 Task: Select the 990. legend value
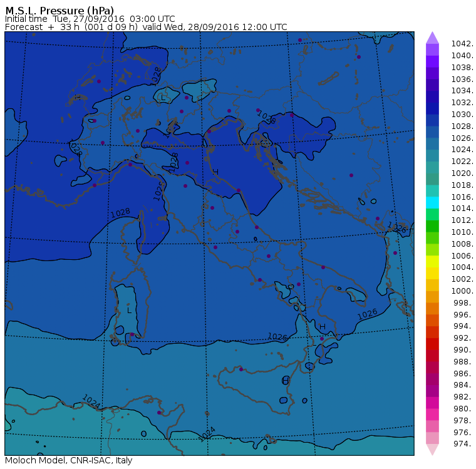(x=463, y=350)
